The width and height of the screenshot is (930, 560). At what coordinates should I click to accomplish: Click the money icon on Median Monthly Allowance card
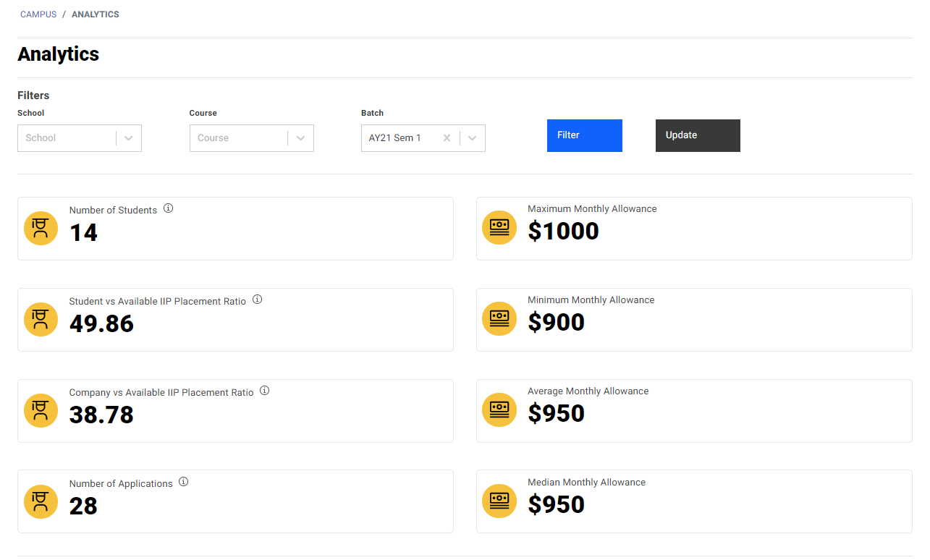[x=499, y=501]
